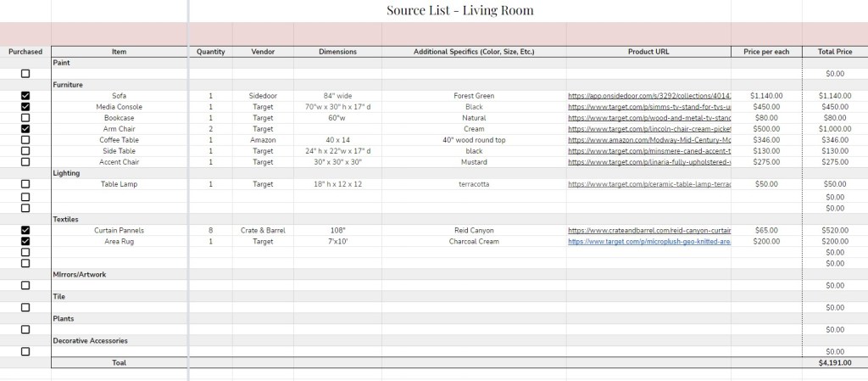Check the Coffee Table purchased checkbox
The image size is (868, 381).
[x=25, y=140]
